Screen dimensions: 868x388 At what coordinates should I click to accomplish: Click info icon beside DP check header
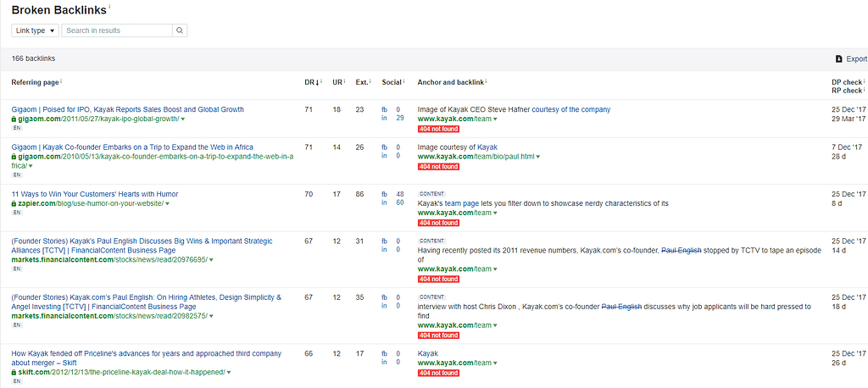(864, 81)
